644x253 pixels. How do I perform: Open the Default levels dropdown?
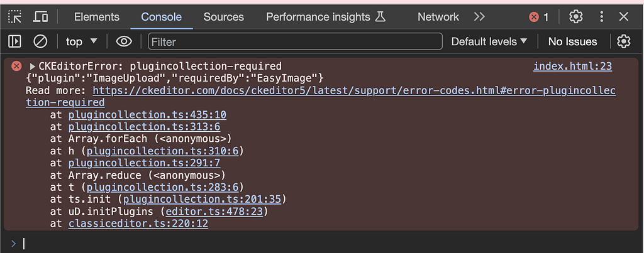point(489,41)
